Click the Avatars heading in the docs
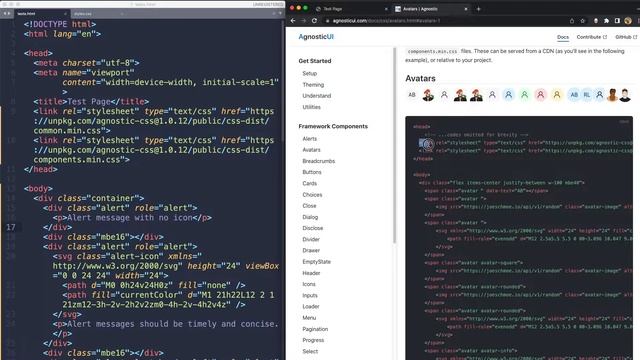The height and width of the screenshot is (360, 640). coord(420,78)
